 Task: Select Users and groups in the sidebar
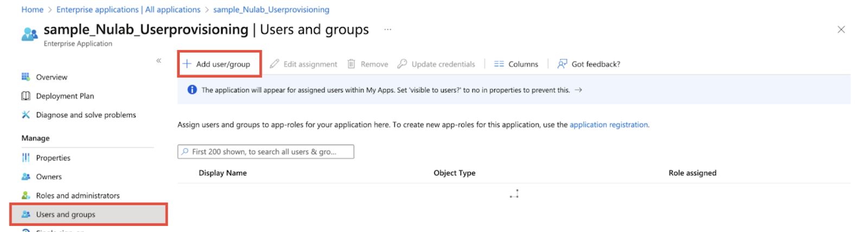(x=88, y=215)
